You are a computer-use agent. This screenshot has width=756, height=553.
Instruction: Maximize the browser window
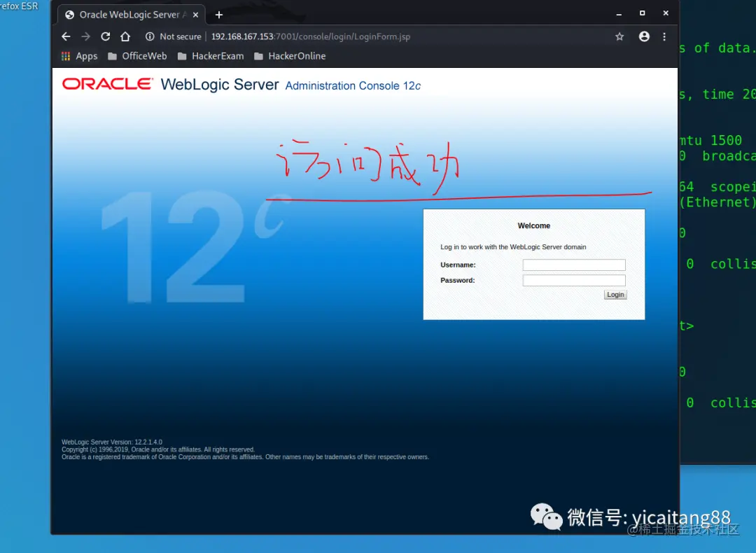pos(642,13)
